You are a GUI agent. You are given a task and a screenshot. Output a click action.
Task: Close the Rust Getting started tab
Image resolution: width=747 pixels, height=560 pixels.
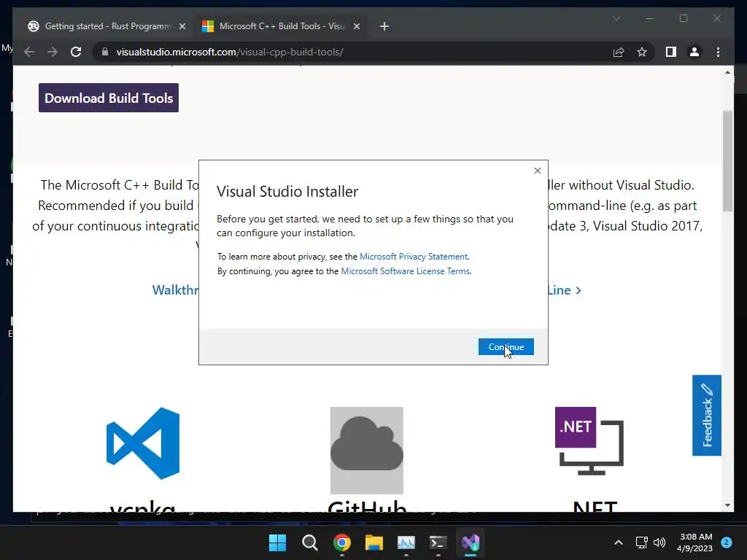pos(182,26)
